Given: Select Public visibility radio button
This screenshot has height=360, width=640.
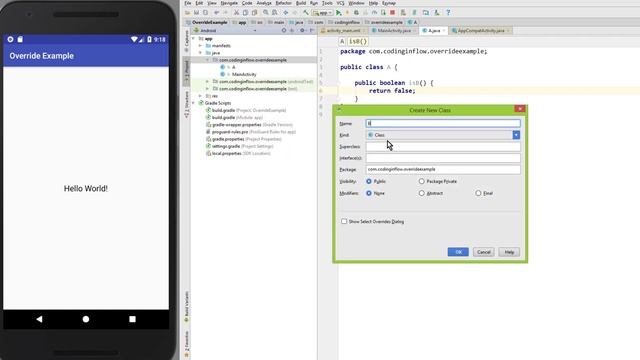Looking at the screenshot, I should point(369,181).
